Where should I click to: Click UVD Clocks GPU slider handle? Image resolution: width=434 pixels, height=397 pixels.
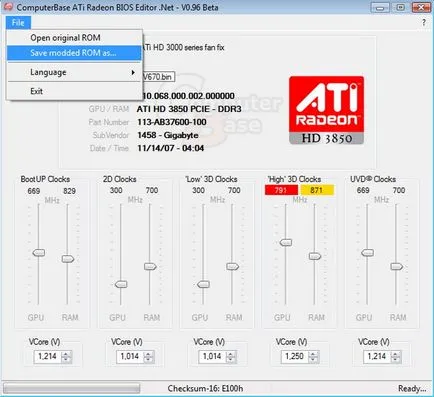367,253
